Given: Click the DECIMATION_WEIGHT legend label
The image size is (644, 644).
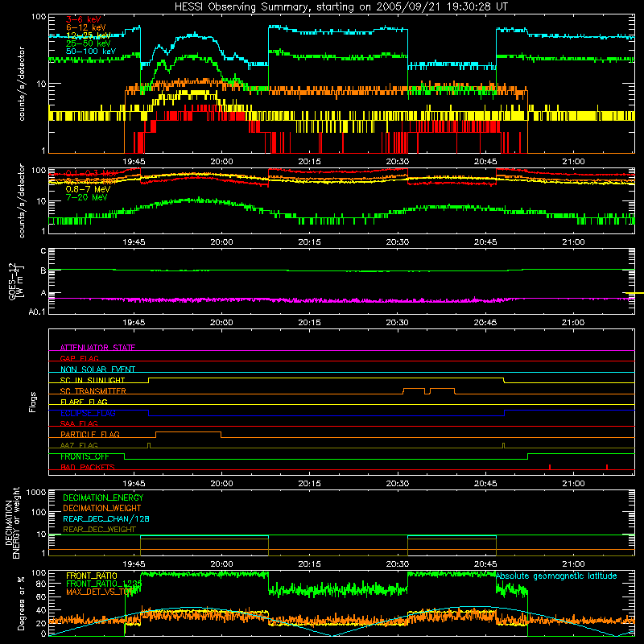Looking at the screenshot, I should 102,508.
